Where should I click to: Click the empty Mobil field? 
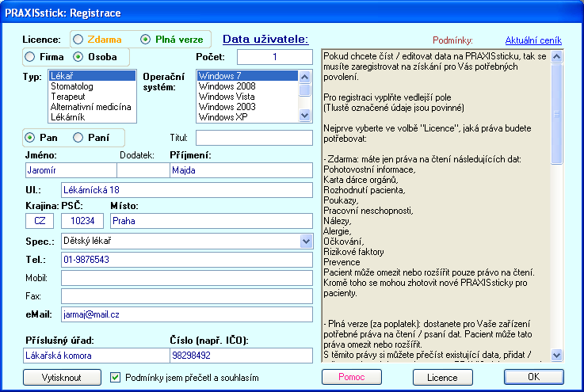pos(187,278)
